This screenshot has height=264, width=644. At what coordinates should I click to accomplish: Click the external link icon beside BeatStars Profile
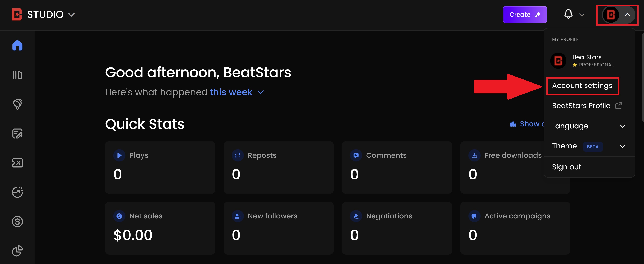point(618,106)
